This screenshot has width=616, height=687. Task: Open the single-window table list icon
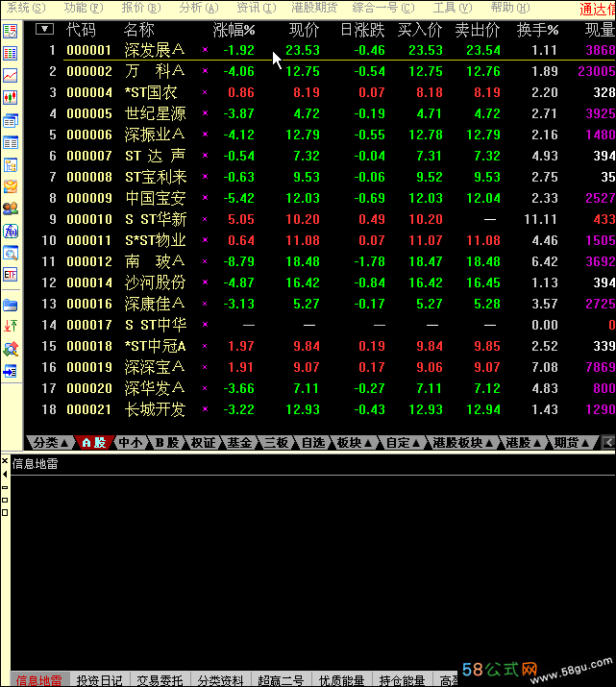click(10, 142)
